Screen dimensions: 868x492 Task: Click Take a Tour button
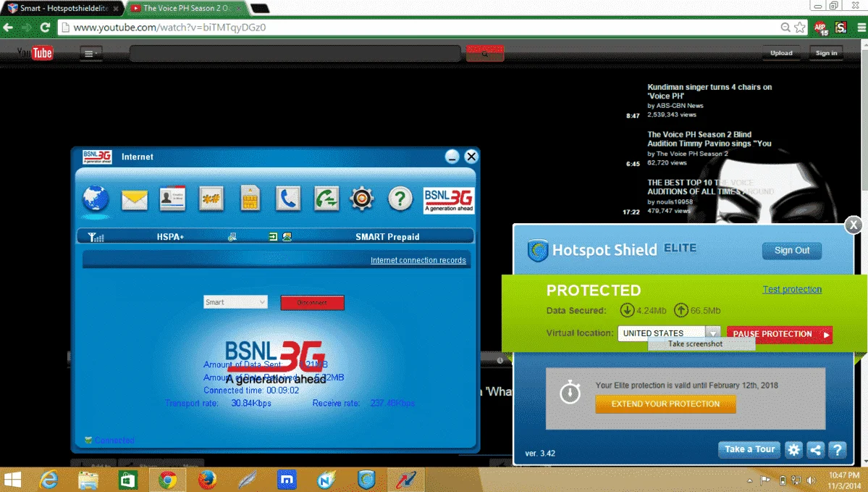[x=749, y=449]
